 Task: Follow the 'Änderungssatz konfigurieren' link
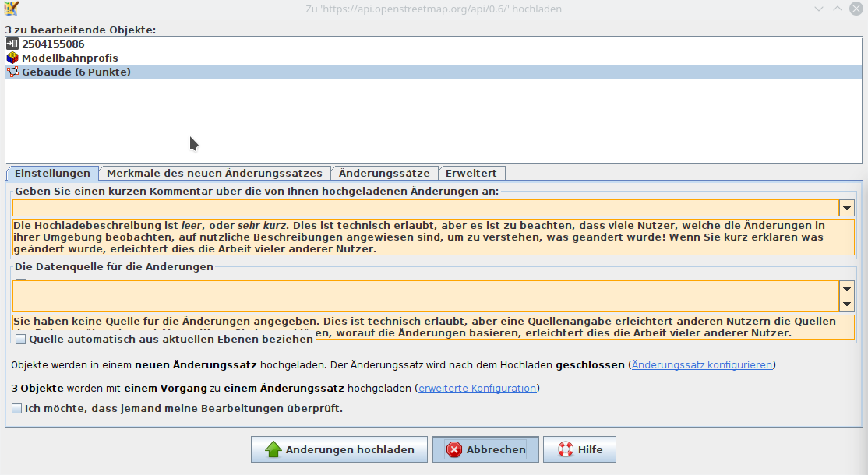(x=701, y=364)
